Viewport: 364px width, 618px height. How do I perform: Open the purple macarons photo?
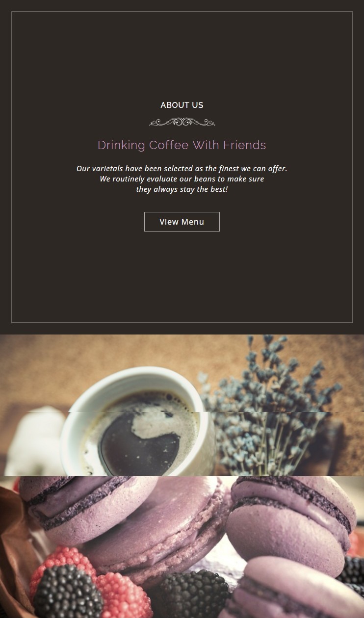point(182,547)
